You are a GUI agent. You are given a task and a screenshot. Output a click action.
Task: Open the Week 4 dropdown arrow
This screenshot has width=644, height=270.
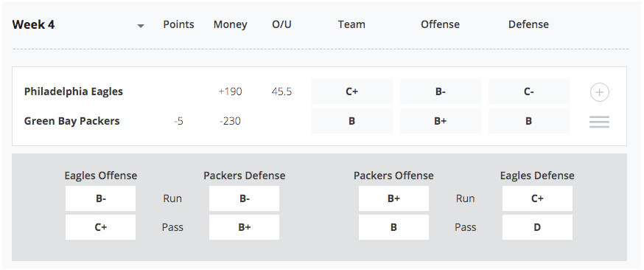tap(141, 26)
